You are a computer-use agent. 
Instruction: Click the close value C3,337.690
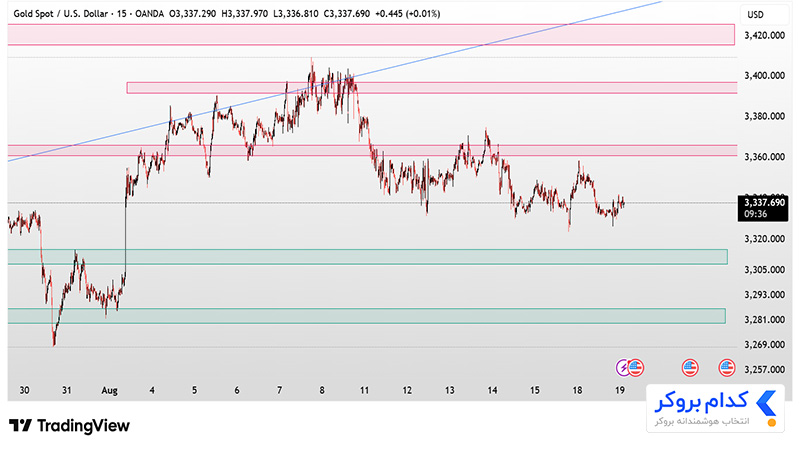point(347,14)
